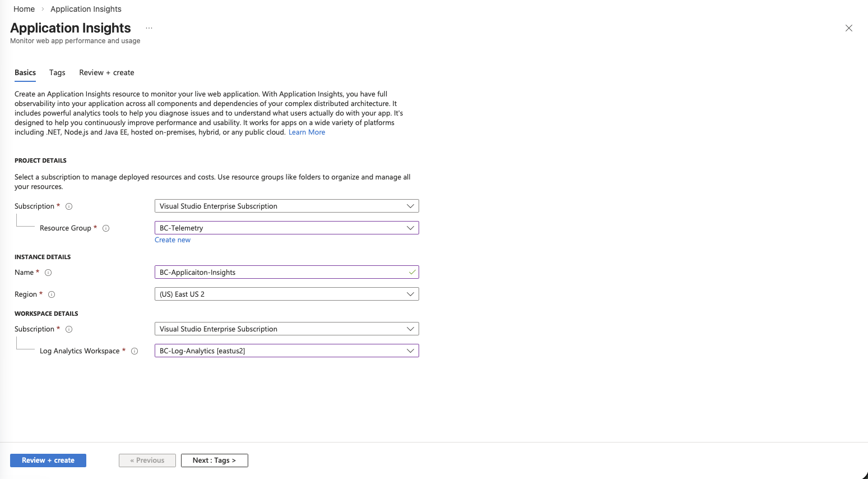Screen dimensions: 868x479
Task: Click the Next : Tags button
Action: tap(214, 460)
